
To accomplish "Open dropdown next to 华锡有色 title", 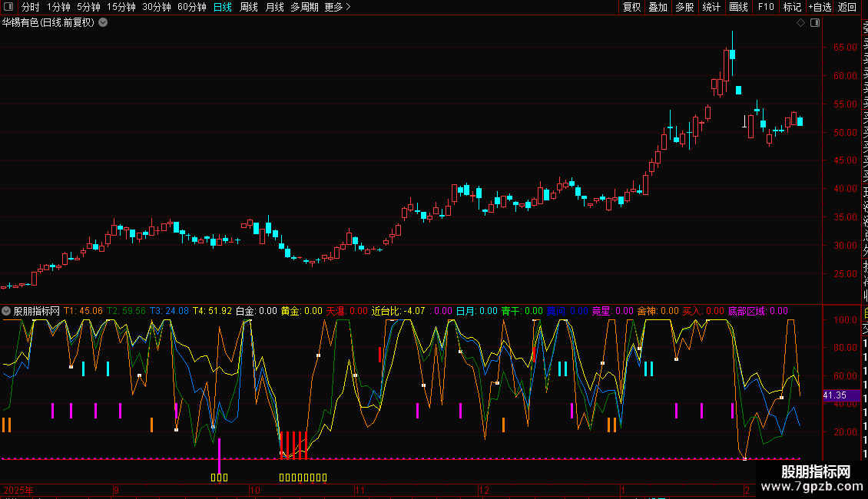I will 103,23.
